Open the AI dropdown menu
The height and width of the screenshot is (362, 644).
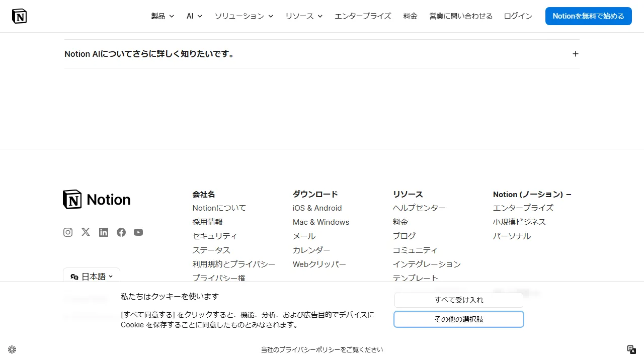pos(194,16)
